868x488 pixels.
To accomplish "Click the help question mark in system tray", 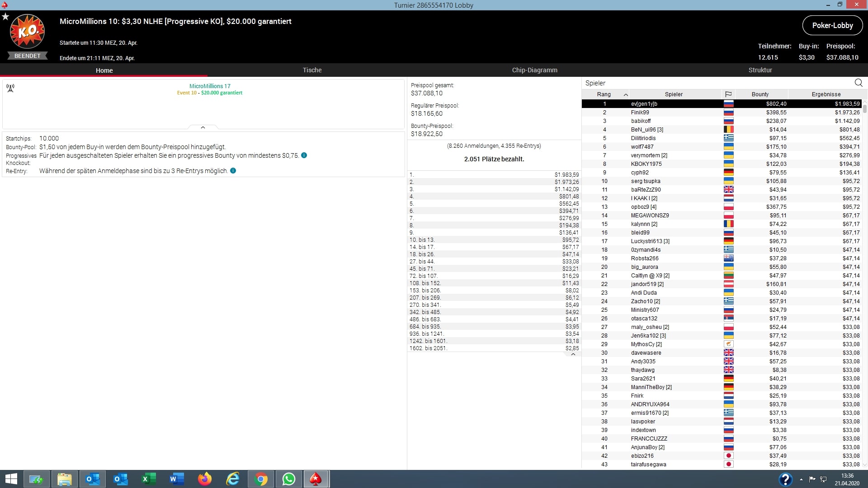I will [x=785, y=479].
